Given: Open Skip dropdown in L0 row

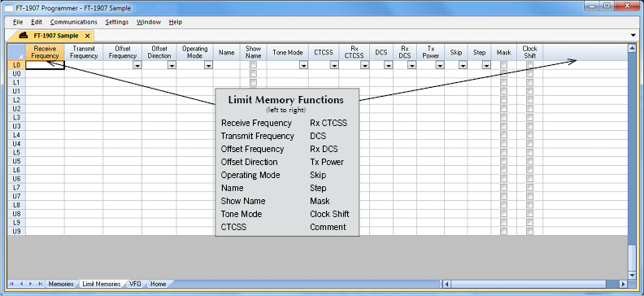Looking at the screenshot, I should [463, 65].
